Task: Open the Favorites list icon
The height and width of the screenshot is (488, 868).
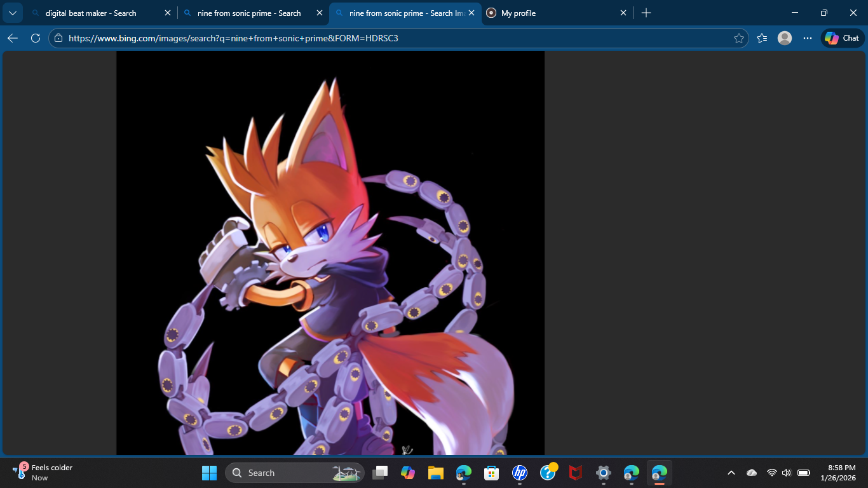Action: (762, 38)
